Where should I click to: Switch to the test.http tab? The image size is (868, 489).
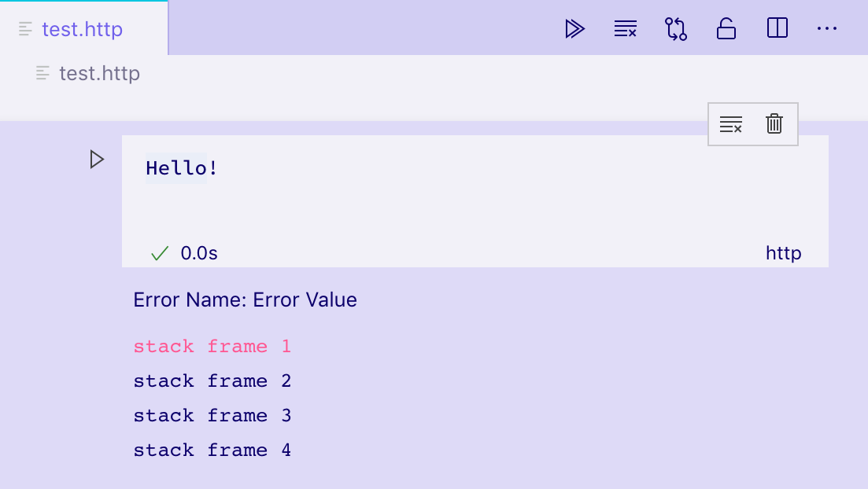[83, 28]
